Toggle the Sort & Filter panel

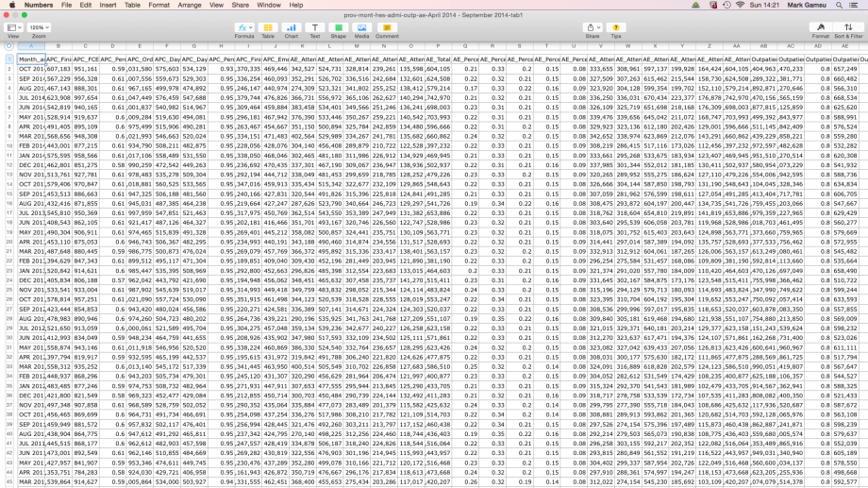(848, 29)
